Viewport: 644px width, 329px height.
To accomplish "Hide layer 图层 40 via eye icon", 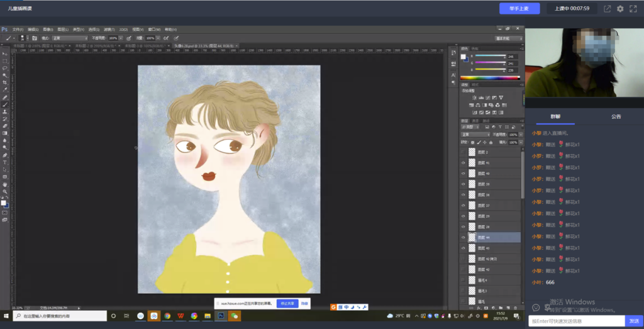I will (x=464, y=174).
